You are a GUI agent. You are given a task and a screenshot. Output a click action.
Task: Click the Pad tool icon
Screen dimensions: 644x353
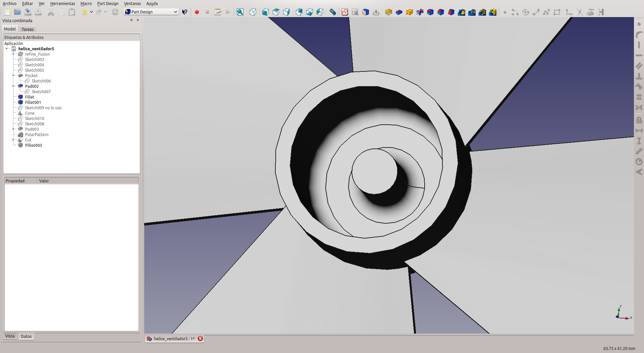coord(389,12)
